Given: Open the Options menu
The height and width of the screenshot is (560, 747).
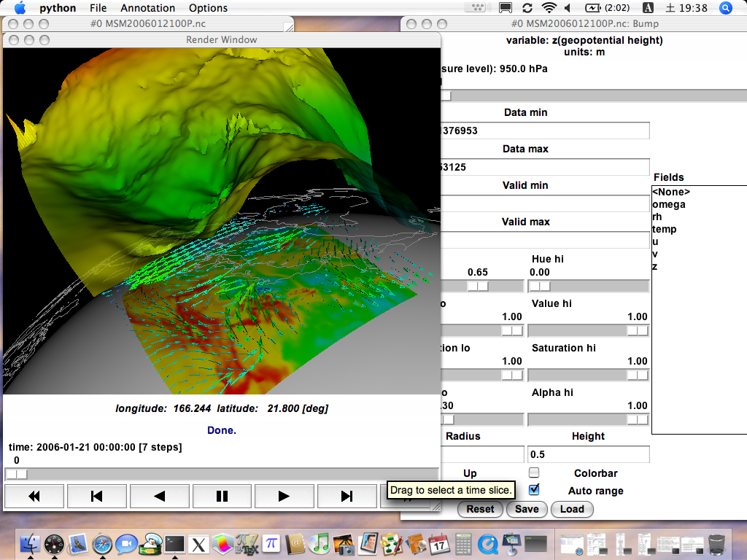Looking at the screenshot, I should [208, 8].
